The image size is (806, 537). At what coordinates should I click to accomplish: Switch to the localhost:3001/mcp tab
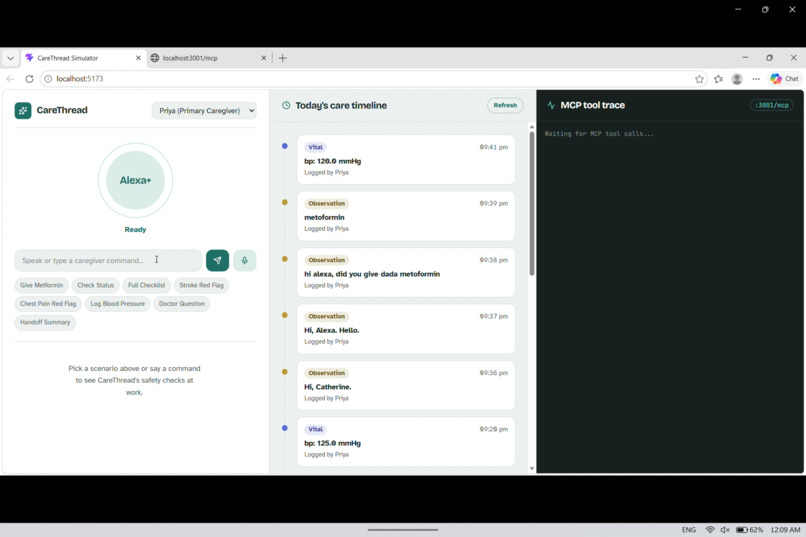click(x=208, y=58)
